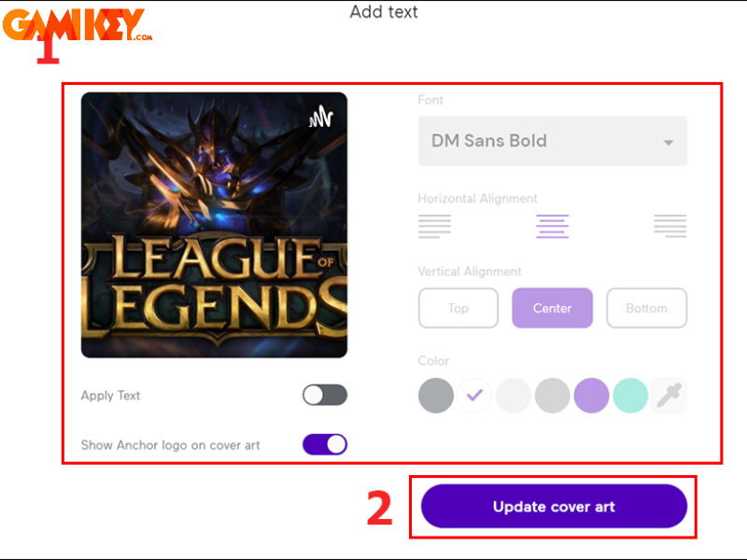Disable Show Anchor logo on cover art
The width and height of the screenshot is (747, 560).
click(325, 444)
